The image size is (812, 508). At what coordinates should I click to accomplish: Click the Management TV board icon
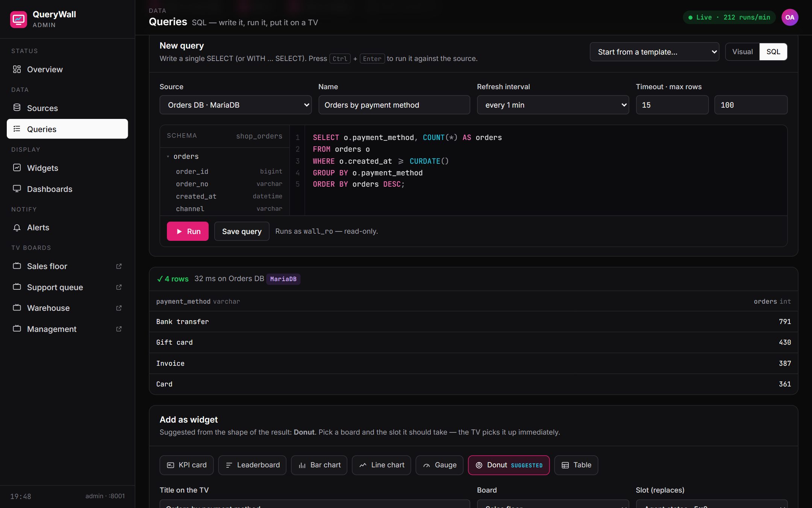point(17,329)
